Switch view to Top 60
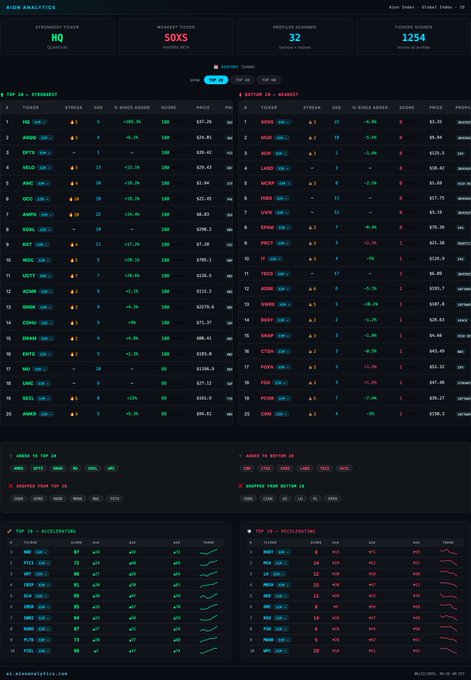Screen dimensions: 471x680 [269, 80]
